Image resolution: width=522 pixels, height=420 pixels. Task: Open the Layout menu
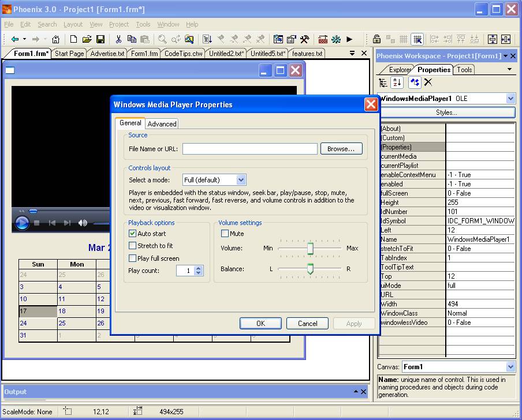tap(73, 24)
